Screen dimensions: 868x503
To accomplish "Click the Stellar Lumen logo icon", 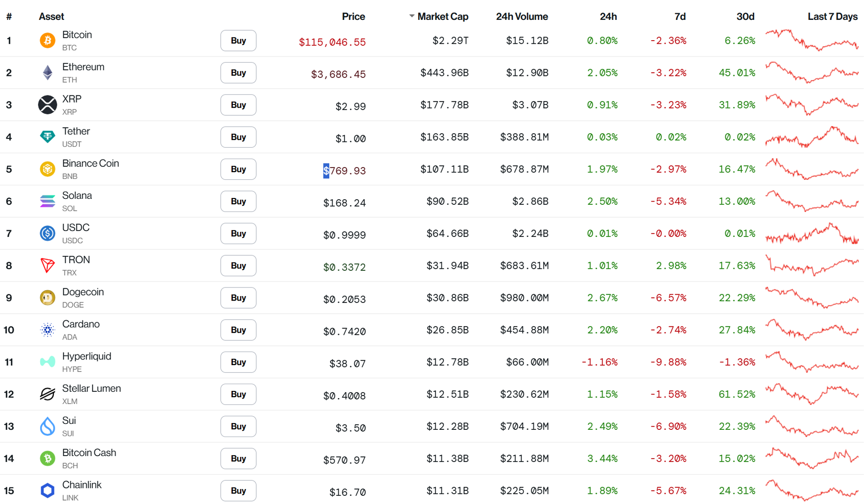I will 47,394.
